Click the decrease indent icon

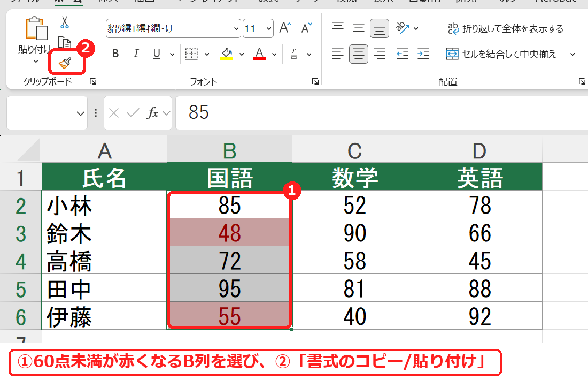[403, 54]
